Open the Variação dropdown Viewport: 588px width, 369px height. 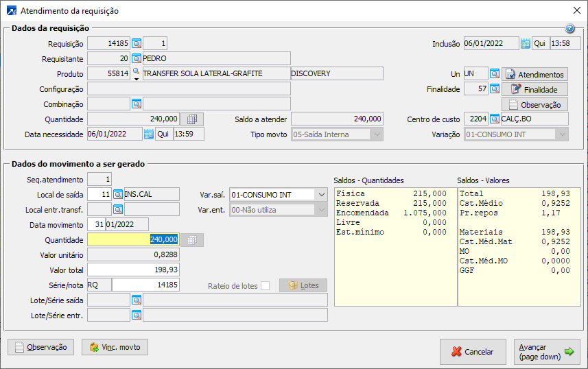562,134
